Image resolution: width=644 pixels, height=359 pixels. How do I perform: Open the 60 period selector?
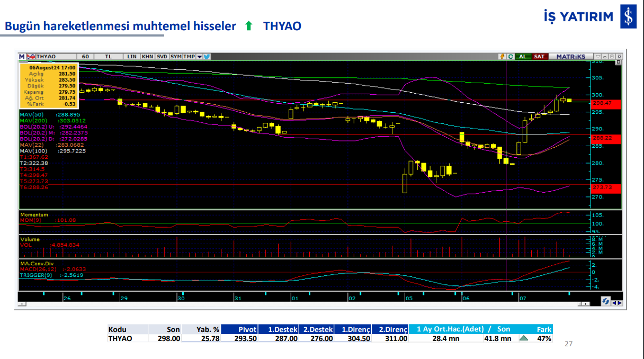point(85,56)
